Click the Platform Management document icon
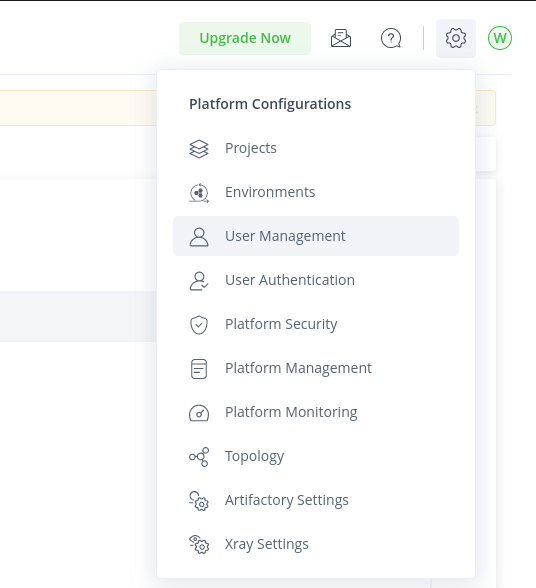This screenshot has width=536, height=588. [x=199, y=369]
